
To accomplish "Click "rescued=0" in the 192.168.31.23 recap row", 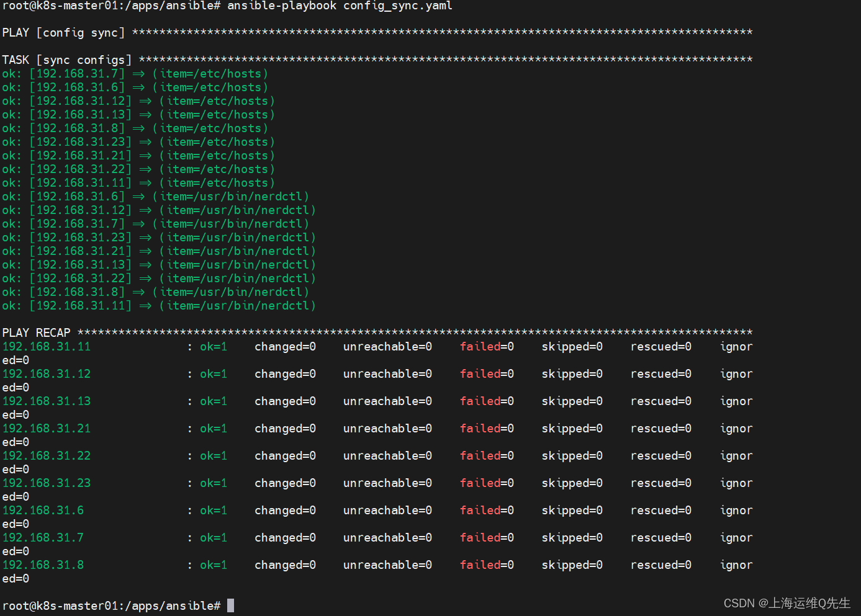I will 660,483.
